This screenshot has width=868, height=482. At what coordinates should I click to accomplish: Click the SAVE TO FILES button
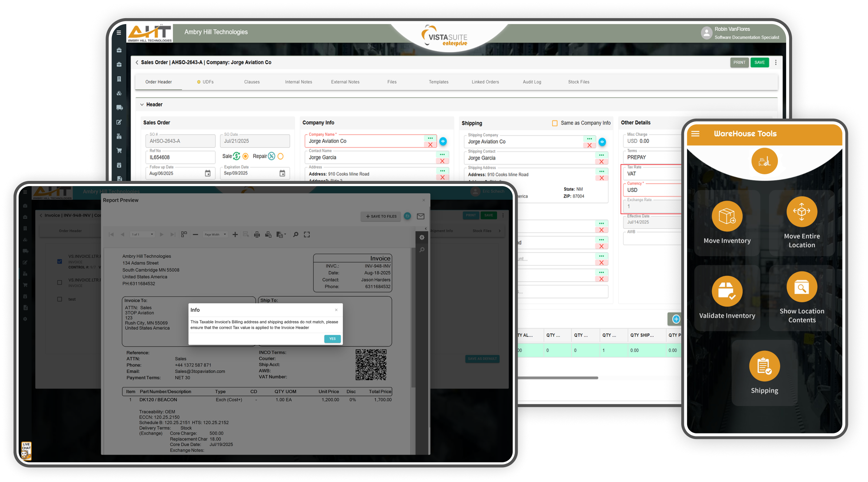pyautogui.click(x=381, y=217)
